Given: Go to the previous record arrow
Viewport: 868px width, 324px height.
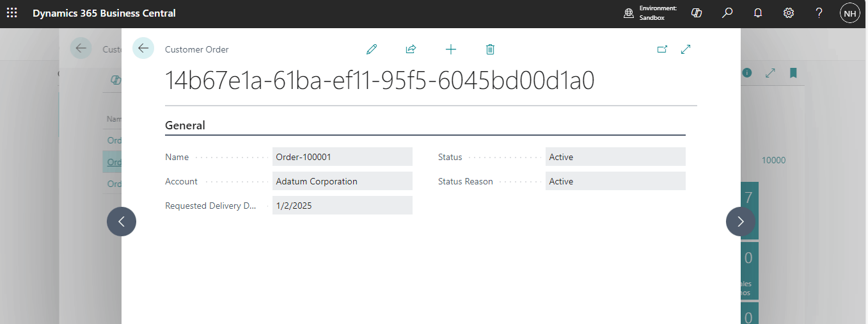Looking at the screenshot, I should (x=122, y=222).
